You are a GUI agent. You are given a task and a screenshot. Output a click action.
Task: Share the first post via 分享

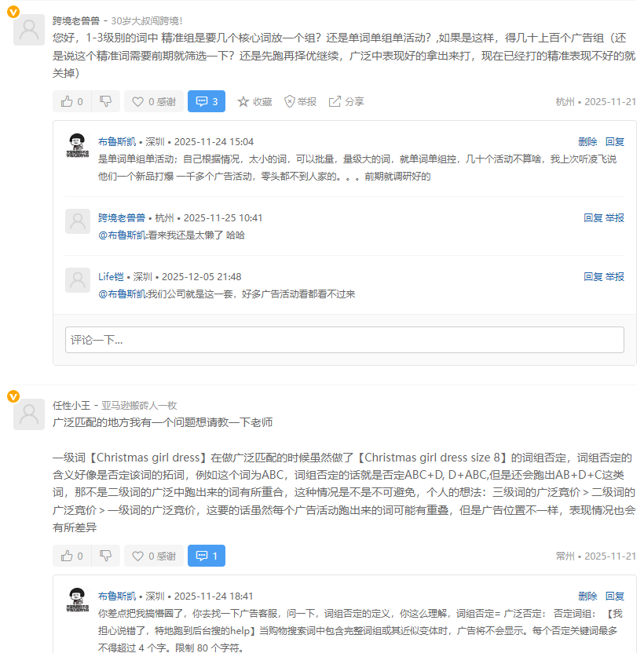click(346, 101)
